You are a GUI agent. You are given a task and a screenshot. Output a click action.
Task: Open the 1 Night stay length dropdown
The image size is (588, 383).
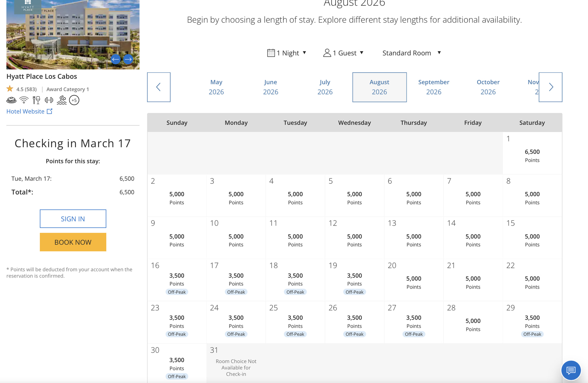pyautogui.click(x=287, y=53)
